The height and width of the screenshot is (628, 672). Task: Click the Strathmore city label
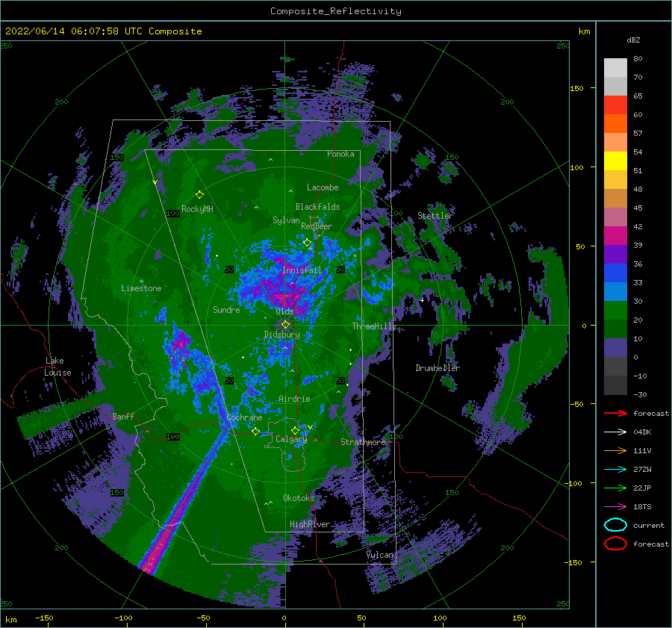point(363,442)
